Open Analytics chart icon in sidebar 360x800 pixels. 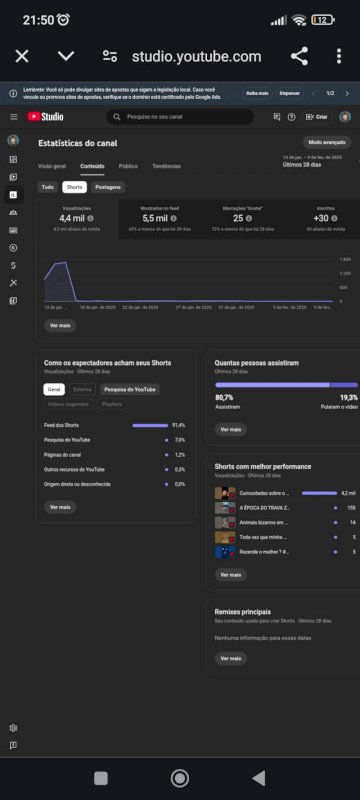pos(13,194)
